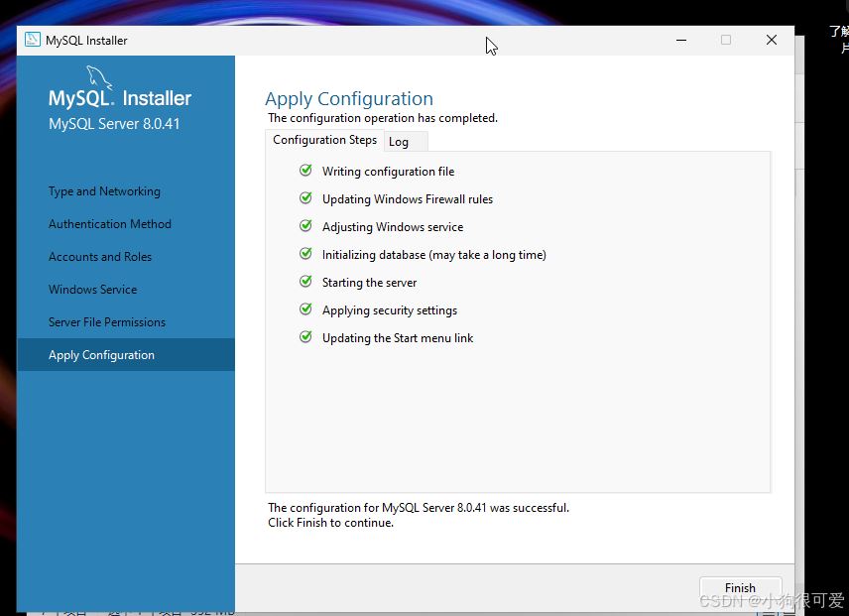This screenshot has height=616, width=849.
Task: Click 'Starting the server' step text
Action: coord(369,283)
